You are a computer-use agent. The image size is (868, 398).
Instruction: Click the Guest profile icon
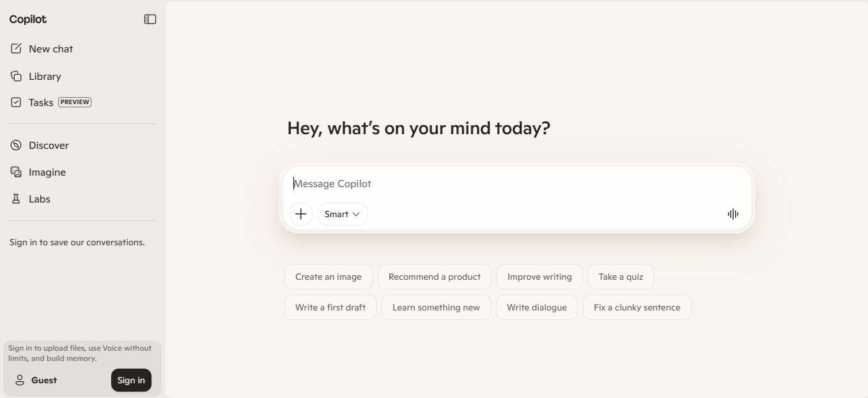(x=20, y=380)
